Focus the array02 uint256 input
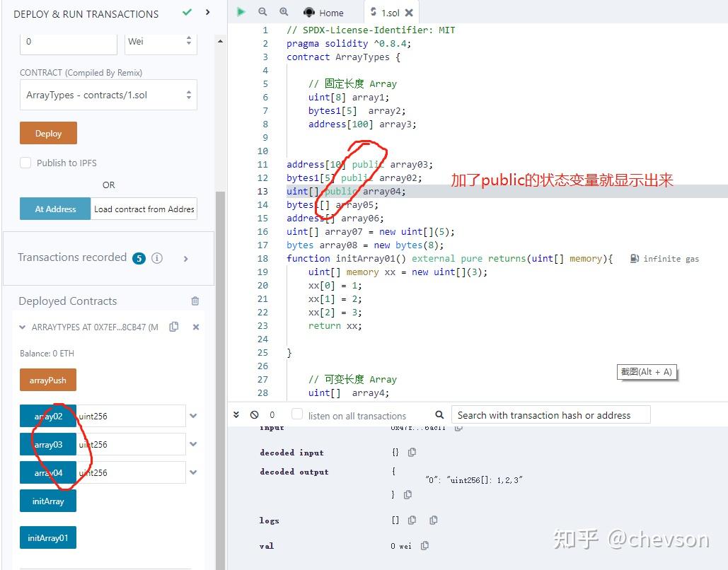 [x=131, y=417]
